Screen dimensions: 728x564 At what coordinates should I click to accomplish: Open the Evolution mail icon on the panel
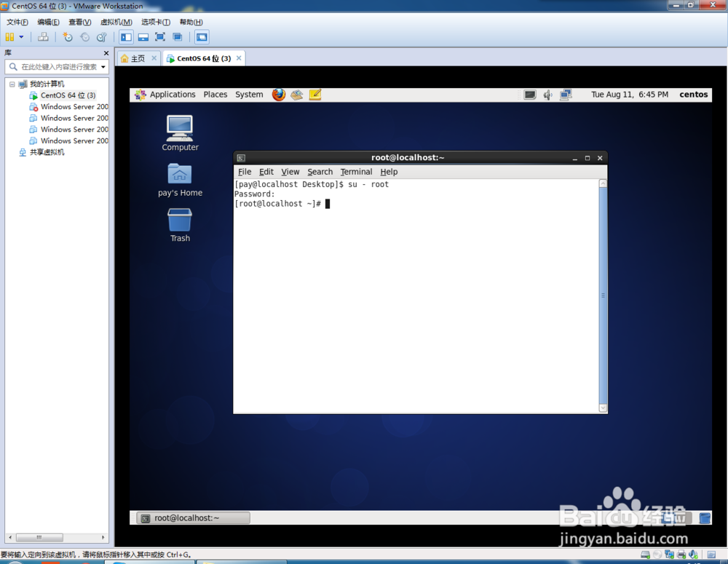click(x=297, y=95)
